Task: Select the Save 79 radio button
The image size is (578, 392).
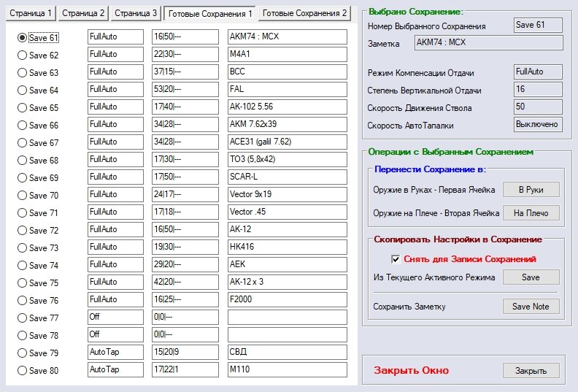Action: pyautogui.click(x=38, y=353)
